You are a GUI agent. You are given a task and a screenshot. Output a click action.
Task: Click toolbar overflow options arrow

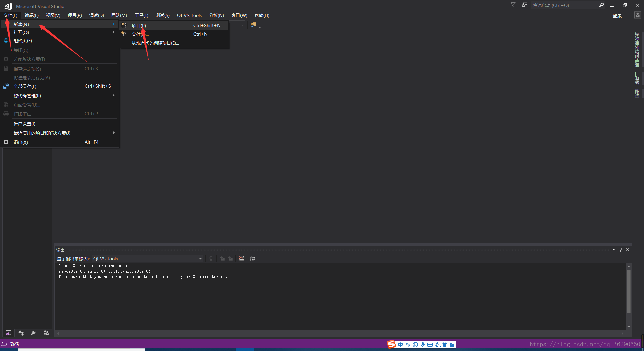point(260,26)
